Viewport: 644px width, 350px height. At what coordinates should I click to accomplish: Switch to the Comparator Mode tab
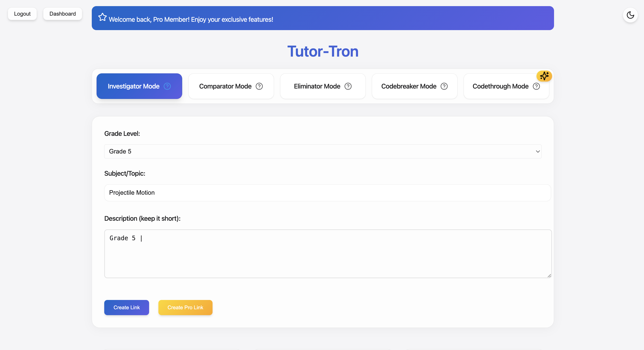point(231,86)
